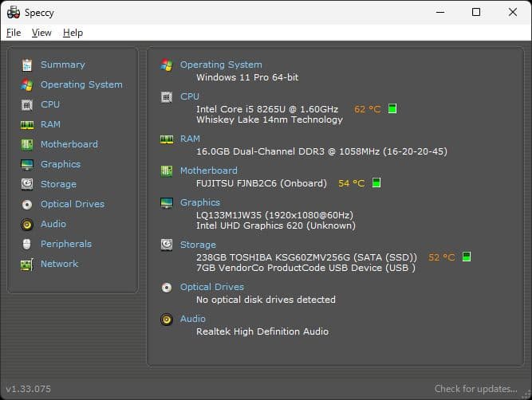Click the Windows flag icon in summary panel
The height and width of the screenshot is (400, 532).
(167, 65)
